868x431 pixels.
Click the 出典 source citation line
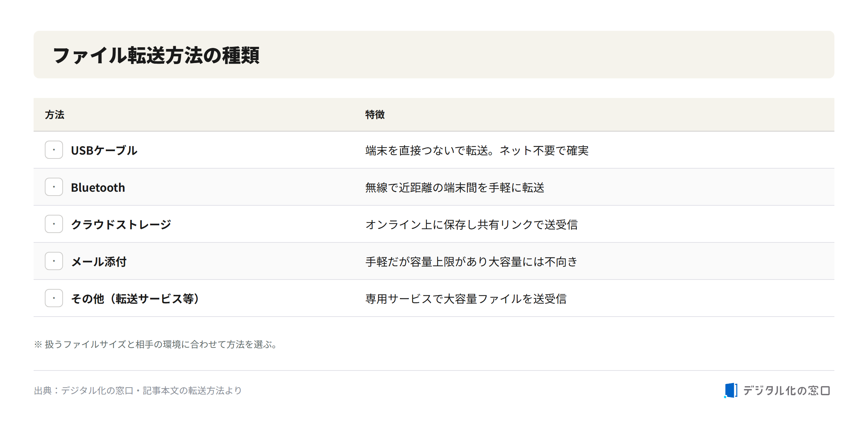pos(138,390)
